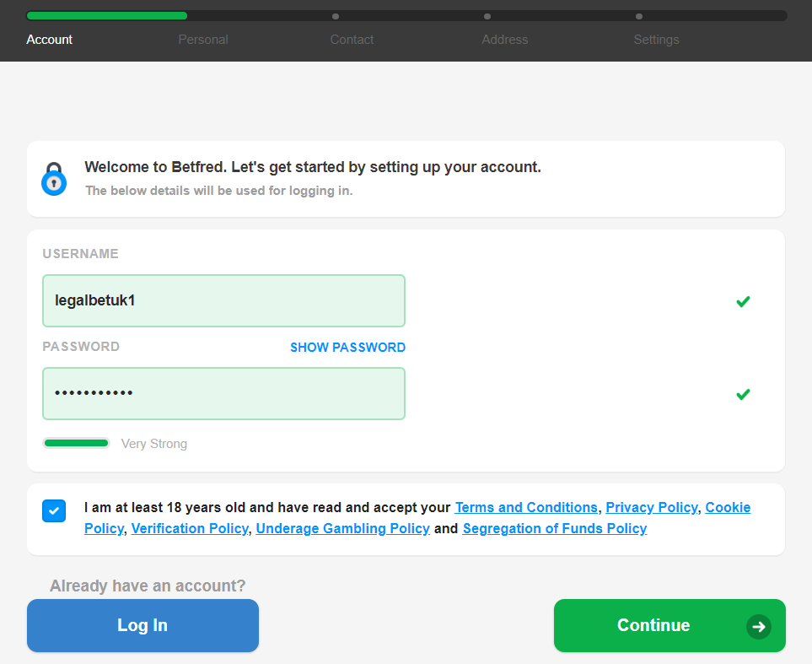Open the Cookie Policy link
This screenshot has height=664, width=812.
[728, 507]
